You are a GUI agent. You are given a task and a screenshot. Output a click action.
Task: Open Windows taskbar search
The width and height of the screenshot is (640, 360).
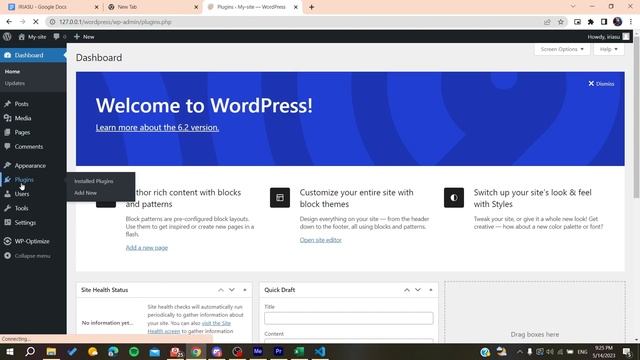(x=30, y=351)
